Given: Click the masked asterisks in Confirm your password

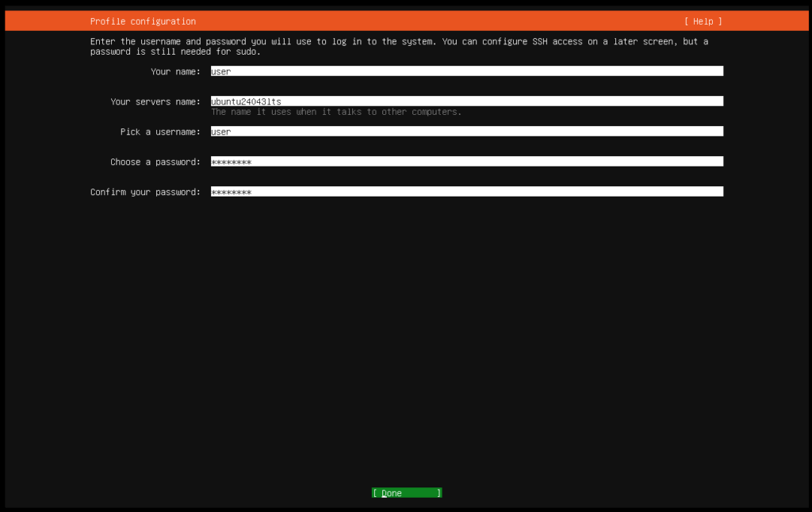Looking at the screenshot, I should (x=231, y=192).
